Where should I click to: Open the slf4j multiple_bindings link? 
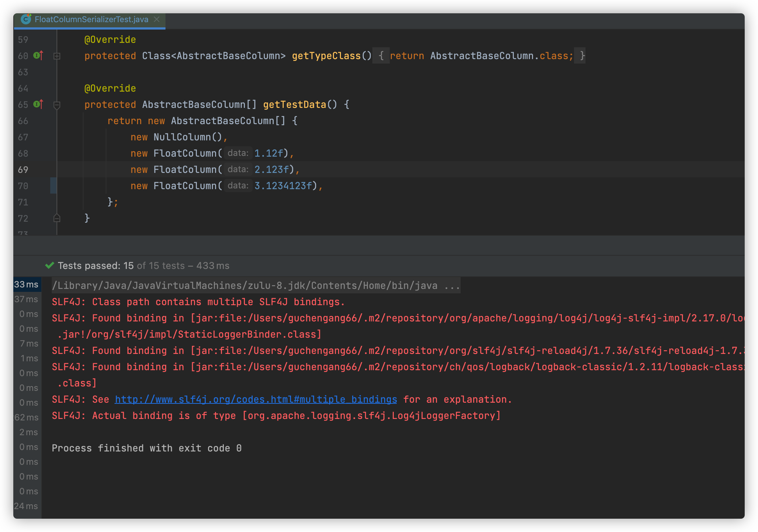(256, 399)
